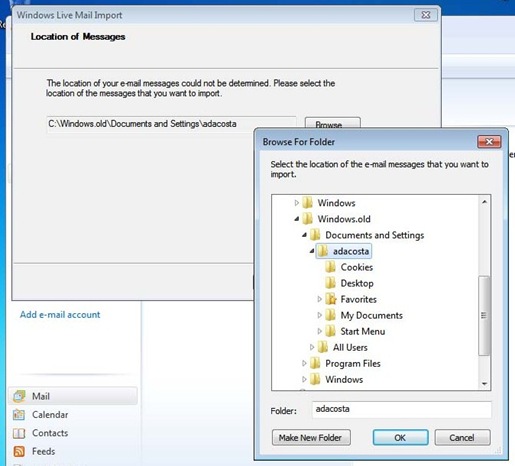The height and width of the screenshot is (466, 515).
Task: Open the Mail section icon
Action: coord(19,396)
